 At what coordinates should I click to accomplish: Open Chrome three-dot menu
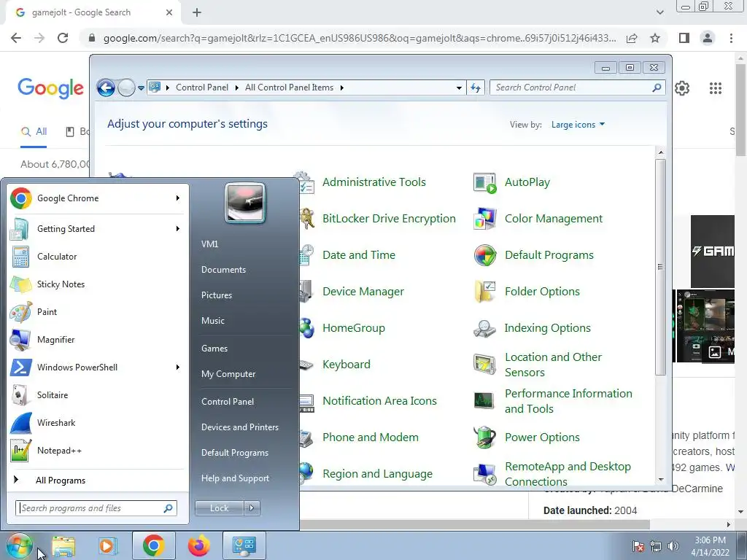(731, 38)
